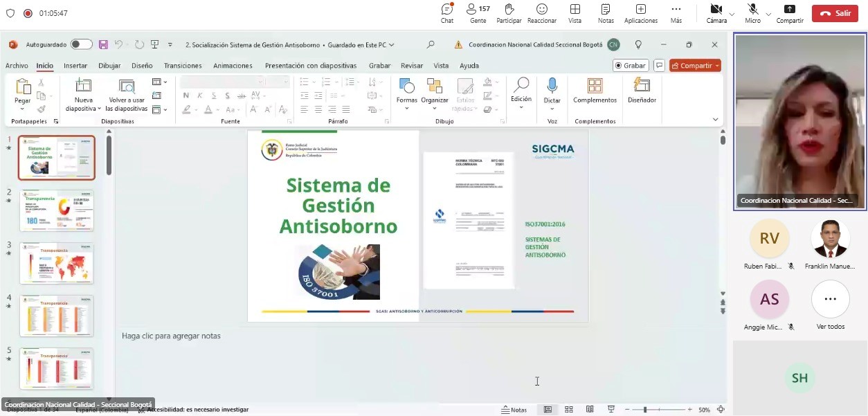Open the Customize Quick Access Toolbar arrow
The height and width of the screenshot is (416, 868).
[x=170, y=45]
